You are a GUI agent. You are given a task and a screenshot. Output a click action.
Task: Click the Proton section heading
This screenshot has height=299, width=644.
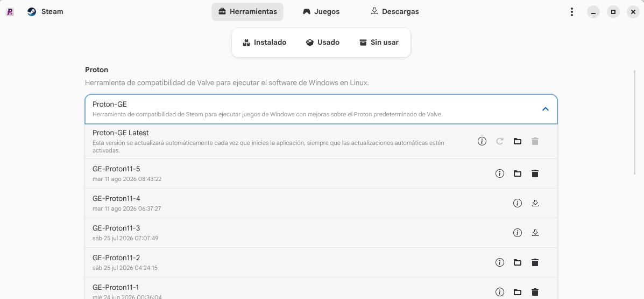pos(96,70)
